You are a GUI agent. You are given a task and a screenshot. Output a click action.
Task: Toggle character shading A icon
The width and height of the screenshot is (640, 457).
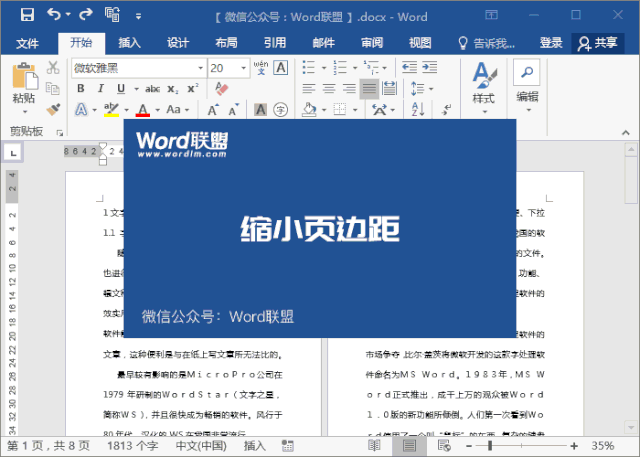(x=260, y=109)
